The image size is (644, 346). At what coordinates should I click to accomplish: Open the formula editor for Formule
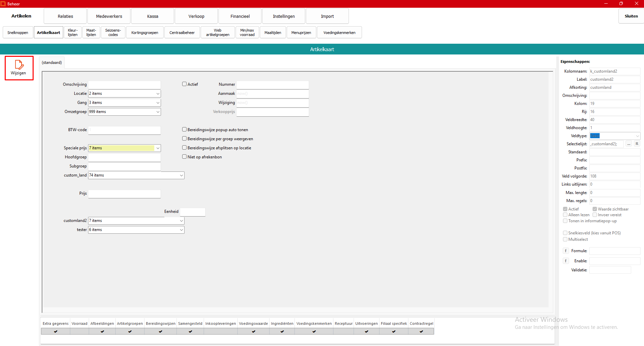[566, 251]
